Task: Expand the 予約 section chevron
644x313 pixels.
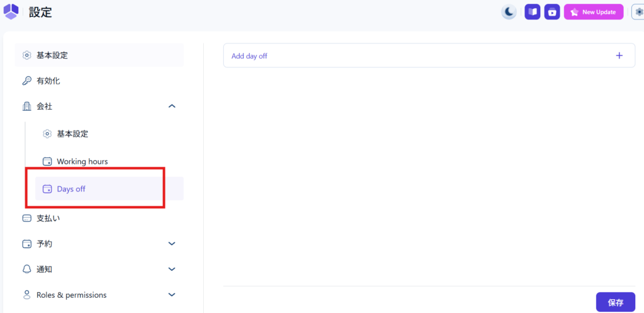Action: [172, 244]
